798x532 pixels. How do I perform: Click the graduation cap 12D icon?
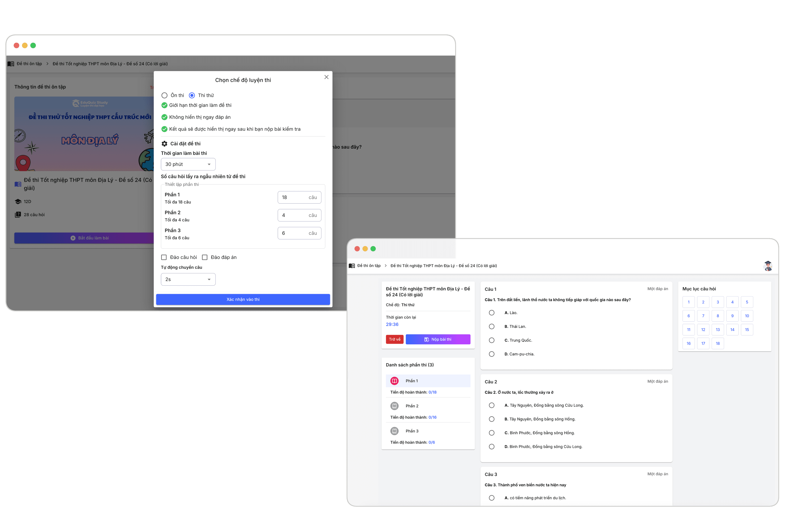[18, 202]
